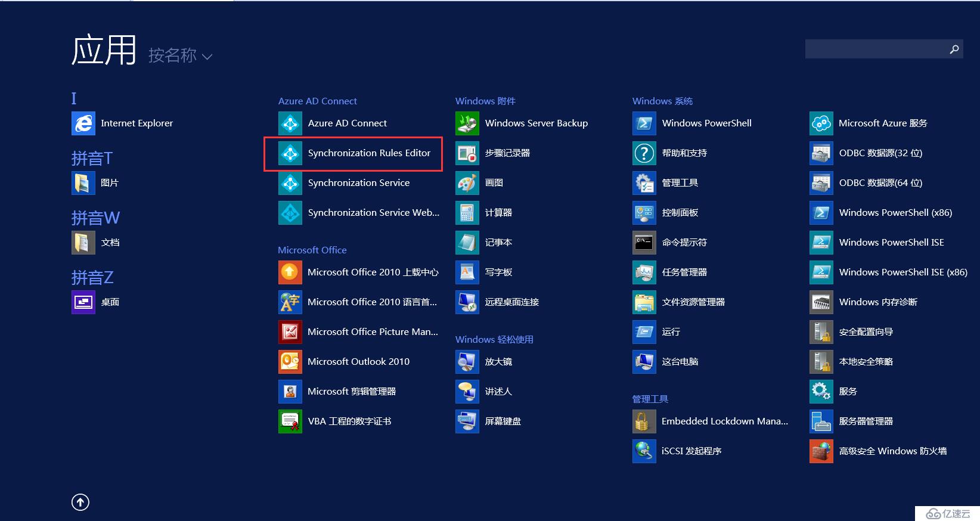This screenshot has height=521, width=980.
Task: Launch 画图 paint icon
Action: (467, 183)
